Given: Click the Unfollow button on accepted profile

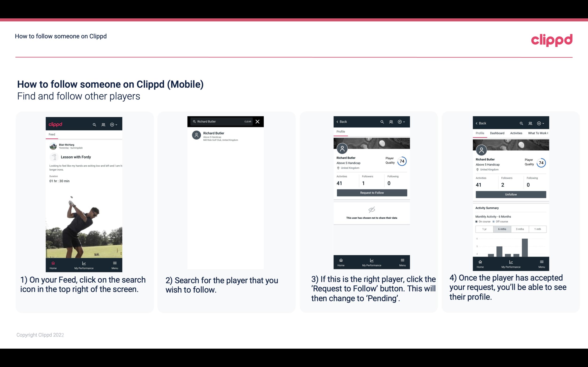Looking at the screenshot, I should coord(511,194).
